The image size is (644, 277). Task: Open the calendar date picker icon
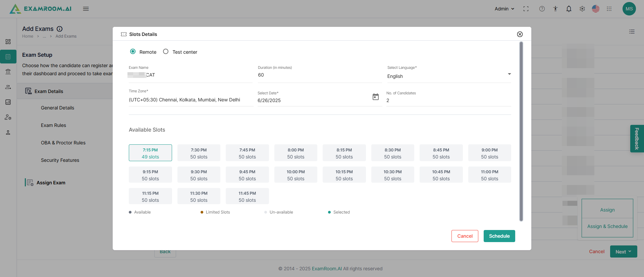click(x=375, y=97)
